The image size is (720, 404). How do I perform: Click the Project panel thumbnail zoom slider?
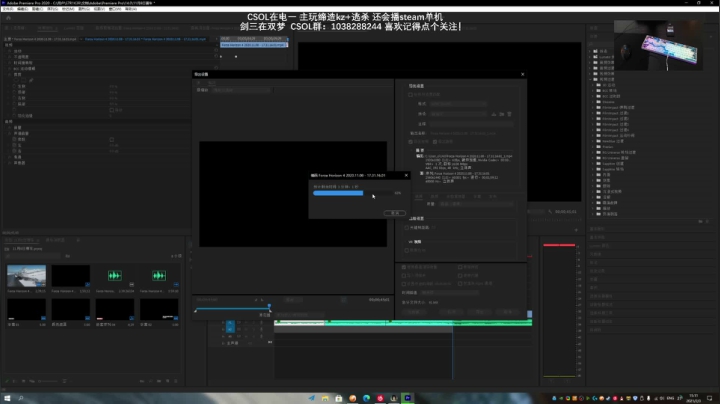[48, 381]
